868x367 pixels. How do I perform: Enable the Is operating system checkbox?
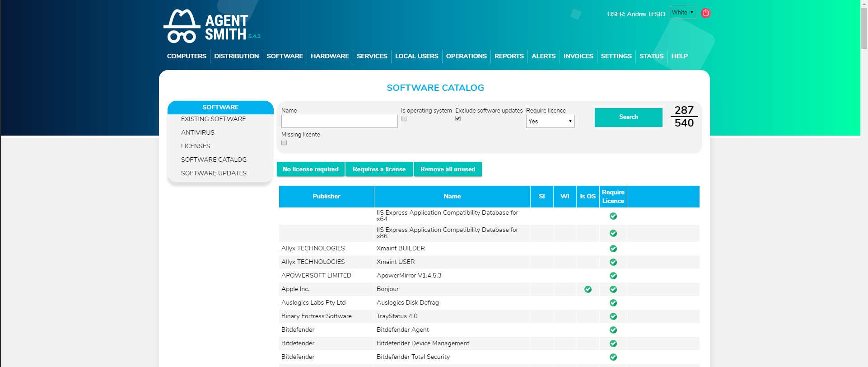coord(404,118)
